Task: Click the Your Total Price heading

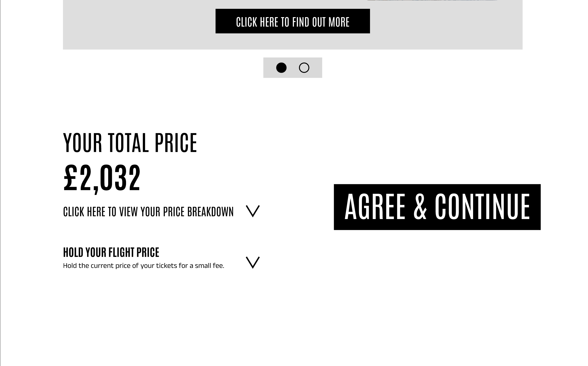Action: coord(130,143)
